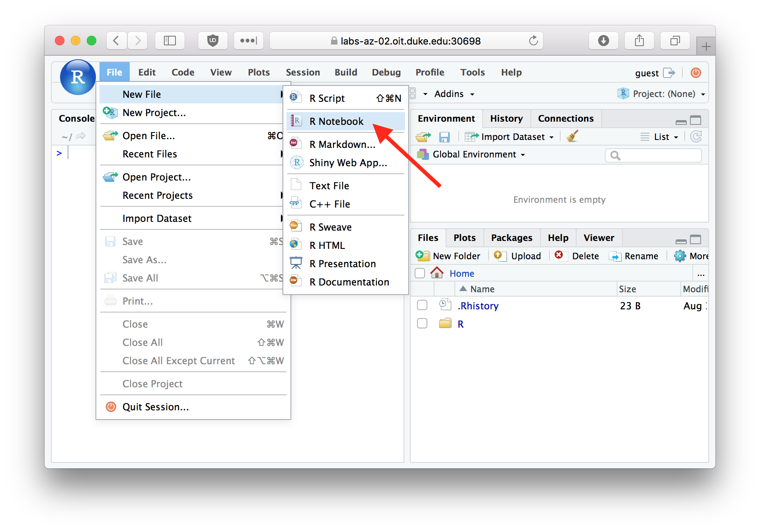Image resolution: width=760 pixels, height=532 pixels.
Task: Tick the checkbox beside the R folder
Action: (422, 324)
